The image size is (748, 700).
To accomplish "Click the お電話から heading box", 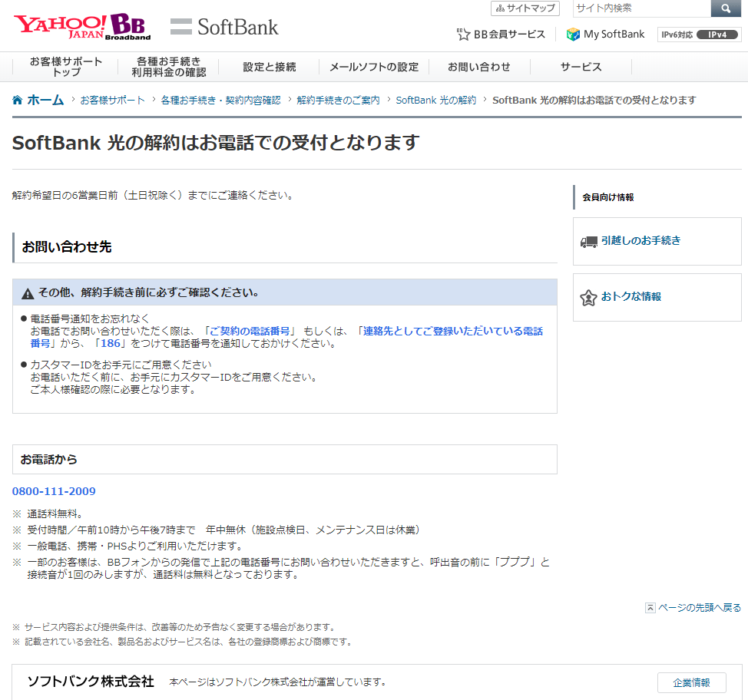I will click(x=285, y=459).
